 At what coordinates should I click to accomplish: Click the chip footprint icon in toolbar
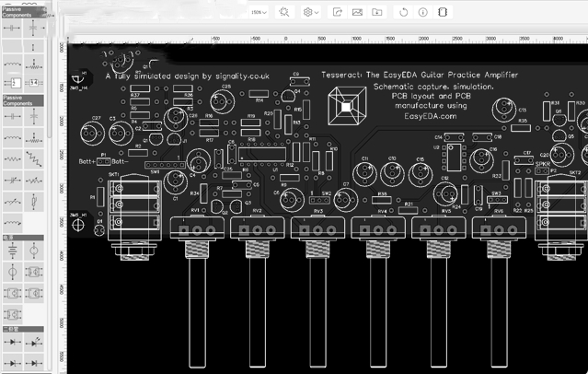443,12
